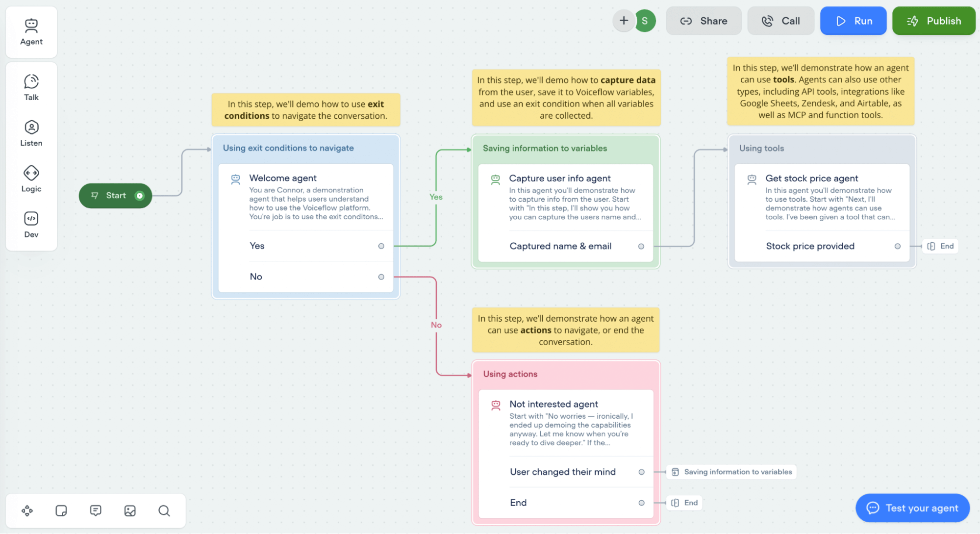The width and height of the screenshot is (980, 534).
Task: Start a Call with the agent
Action: coord(780,21)
